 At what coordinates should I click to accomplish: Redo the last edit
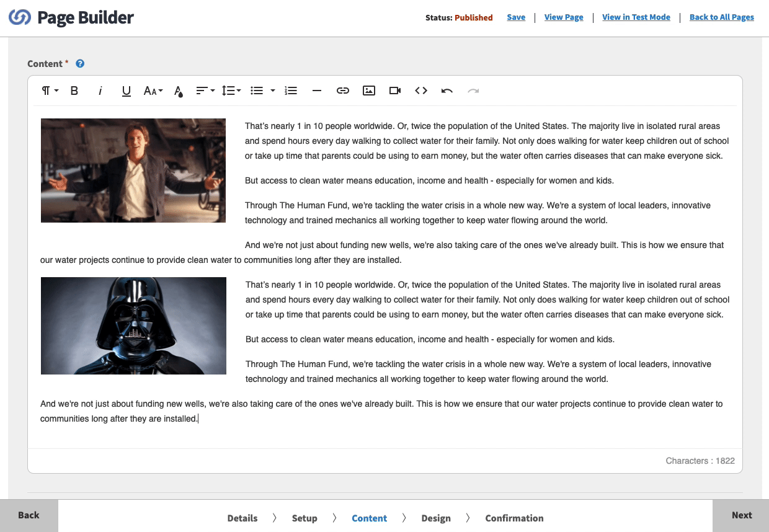click(473, 91)
